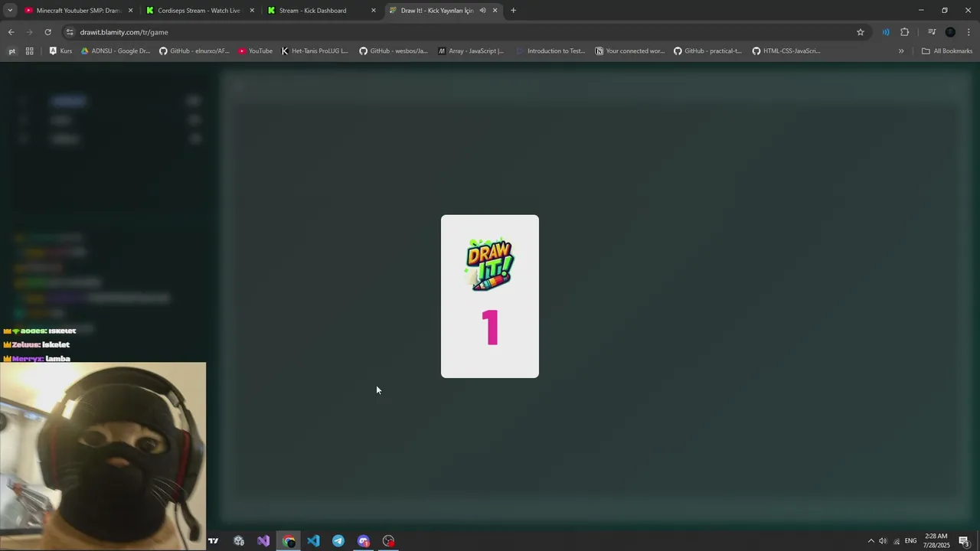Viewport: 980px width, 551px height.
Task: Click chat message 'Merryx: lamba'
Action: click(x=37, y=359)
